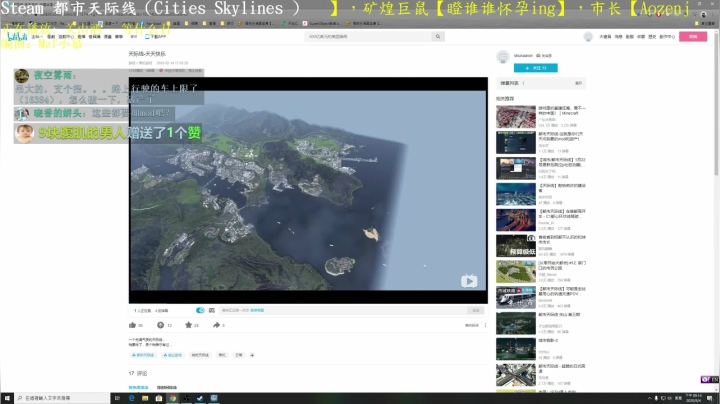This screenshot has height=404, width=720.
Task: Click the video title 天际线-天天快乐
Action: click(147, 54)
